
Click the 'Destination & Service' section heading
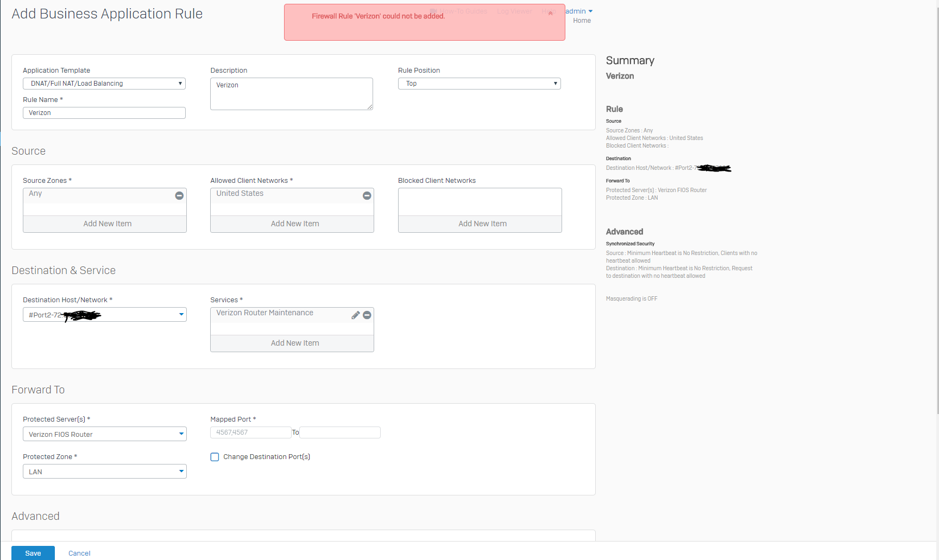64,270
